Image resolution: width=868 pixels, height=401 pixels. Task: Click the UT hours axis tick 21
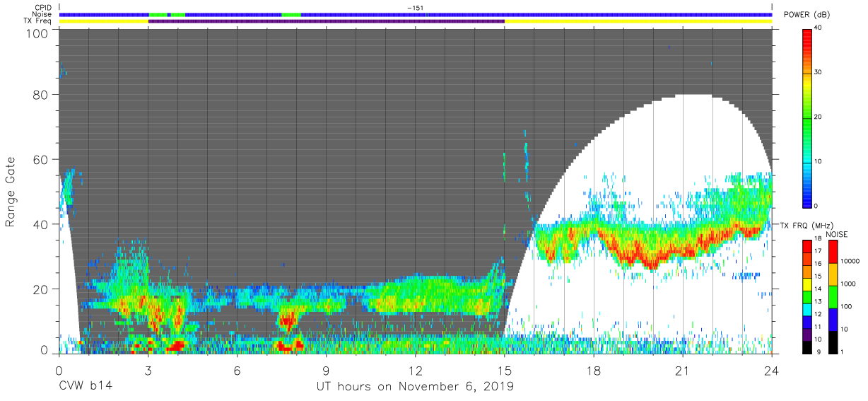[683, 370]
